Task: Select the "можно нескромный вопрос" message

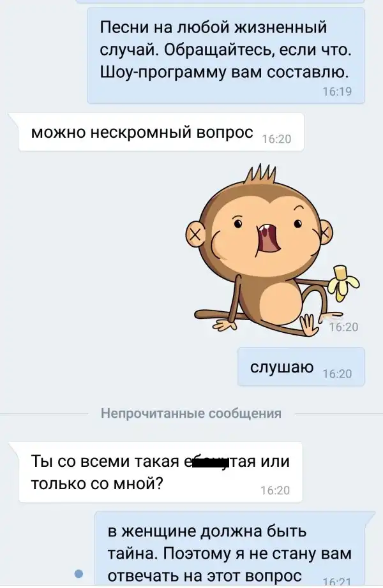Action: (161, 132)
